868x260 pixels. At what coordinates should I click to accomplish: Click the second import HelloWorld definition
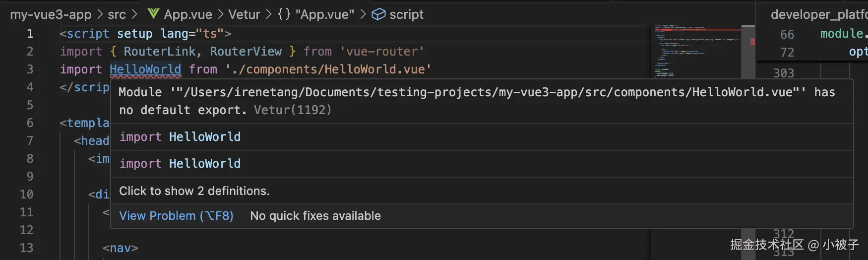click(x=180, y=164)
